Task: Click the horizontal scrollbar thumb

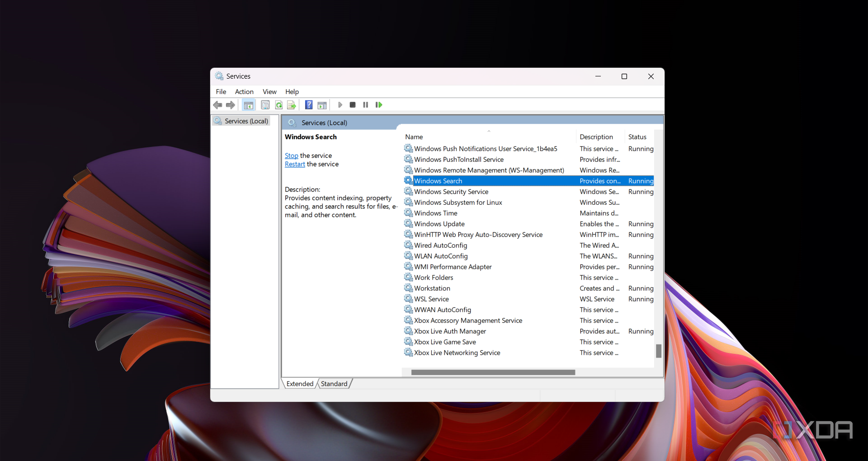Action: point(493,372)
